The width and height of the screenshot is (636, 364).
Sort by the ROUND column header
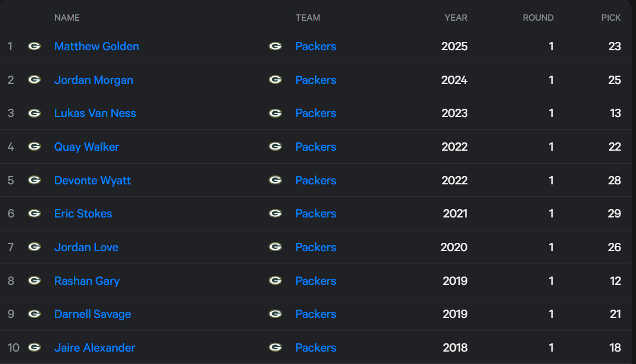(538, 18)
